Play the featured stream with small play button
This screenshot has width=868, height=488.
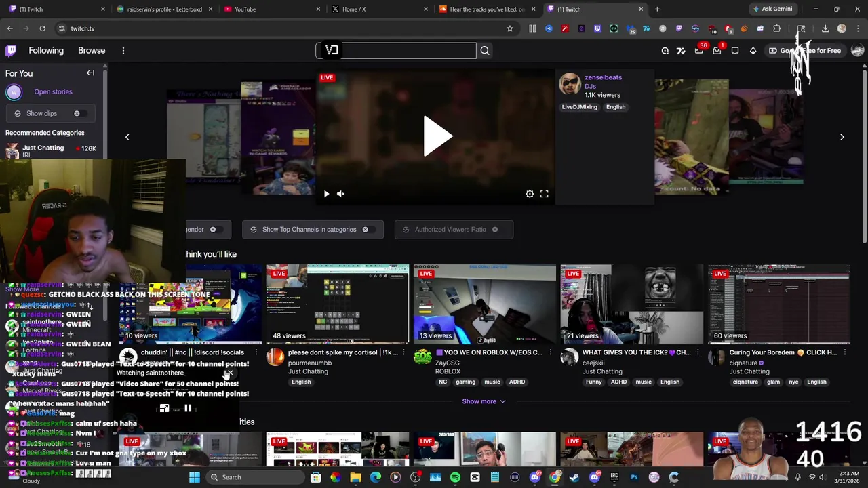tap(326, 194)
